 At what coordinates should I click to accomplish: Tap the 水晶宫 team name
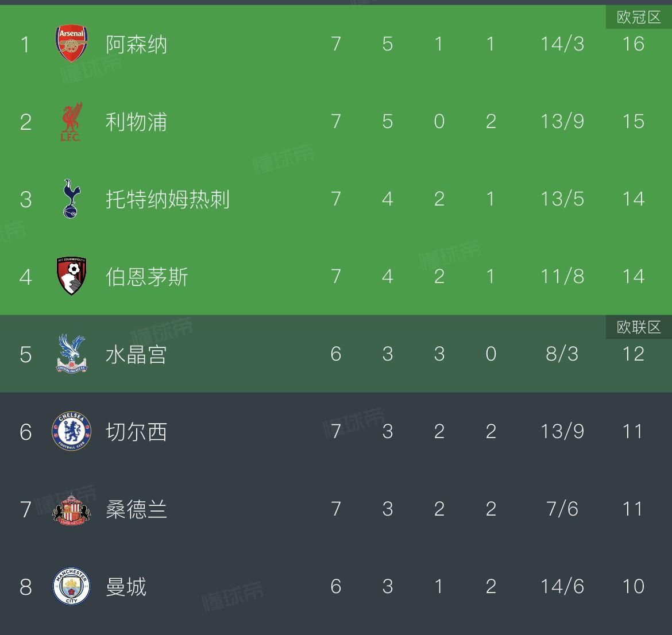tap(136, 354)
